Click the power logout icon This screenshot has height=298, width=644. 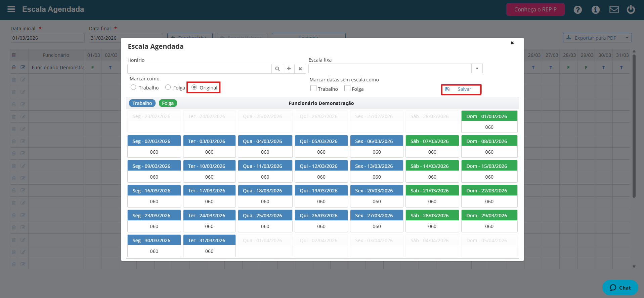631,9
